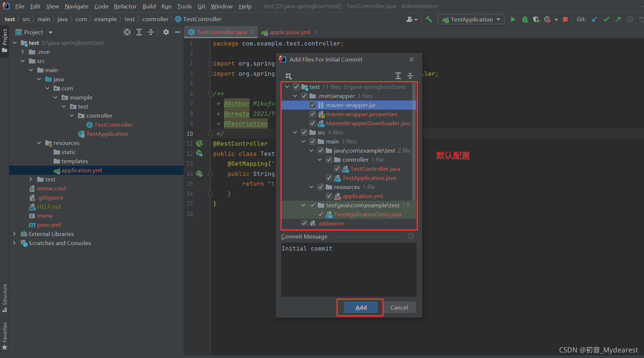Screen dimensions: 644x358
Task: Open the Navigate menu
Action: tap(76, 6)
